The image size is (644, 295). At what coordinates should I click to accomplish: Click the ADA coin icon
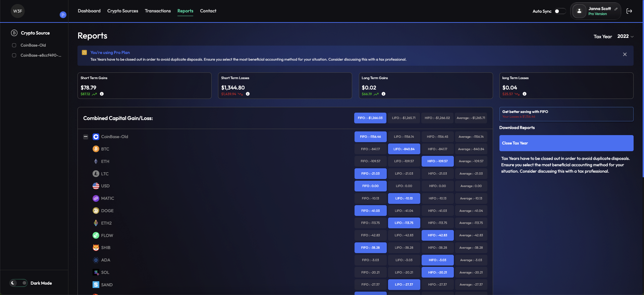tap(96, 260)
